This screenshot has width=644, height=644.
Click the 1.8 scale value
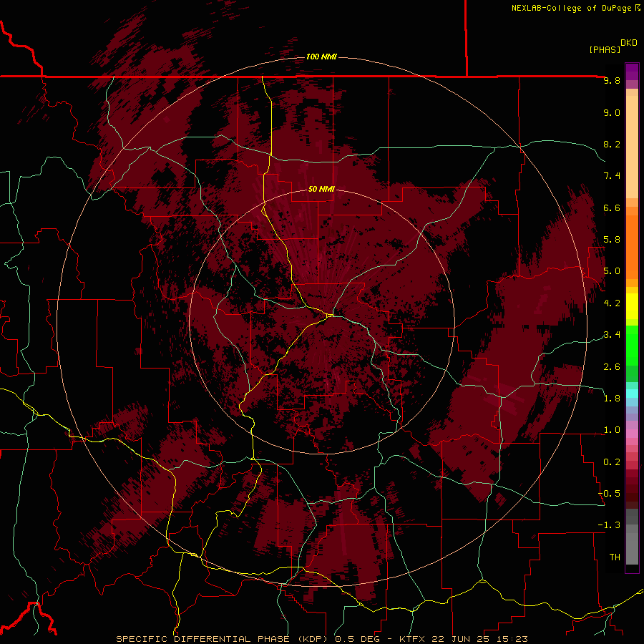pos(612,399)
